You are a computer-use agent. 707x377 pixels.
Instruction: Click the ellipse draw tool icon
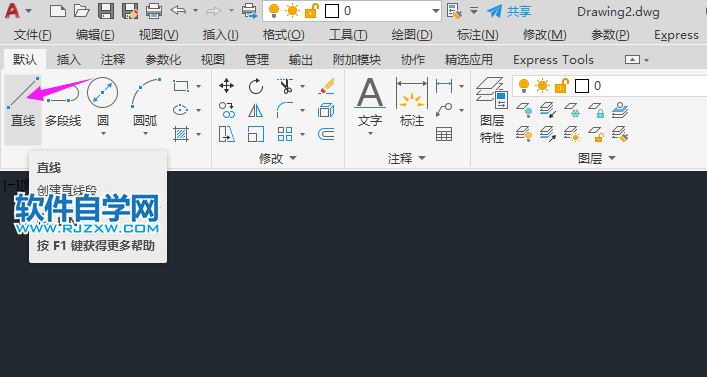181,110
